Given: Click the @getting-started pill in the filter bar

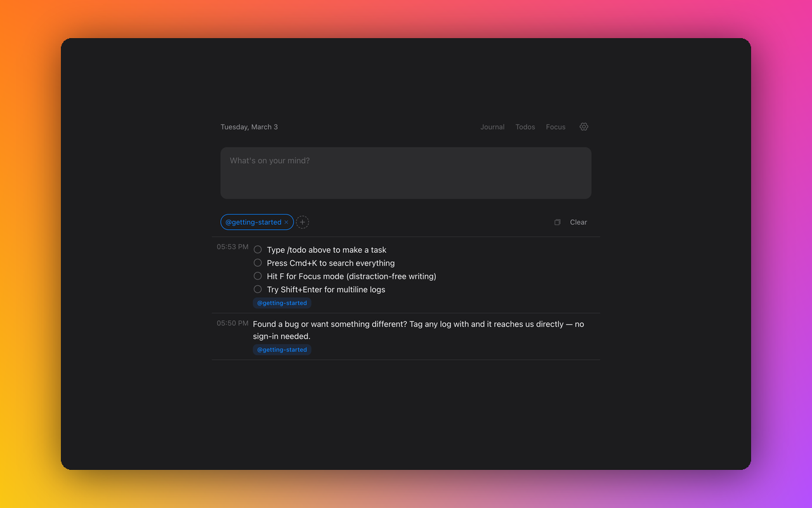Looking at the screenshot, I should (x=252, y=222).
